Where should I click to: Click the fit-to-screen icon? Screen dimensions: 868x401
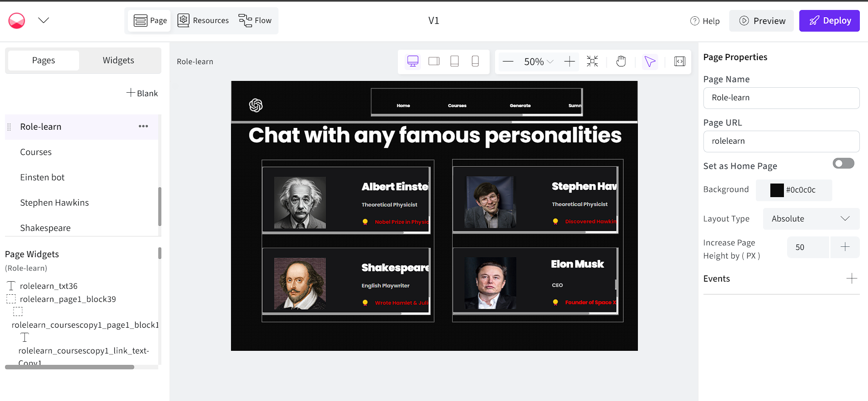592,61
